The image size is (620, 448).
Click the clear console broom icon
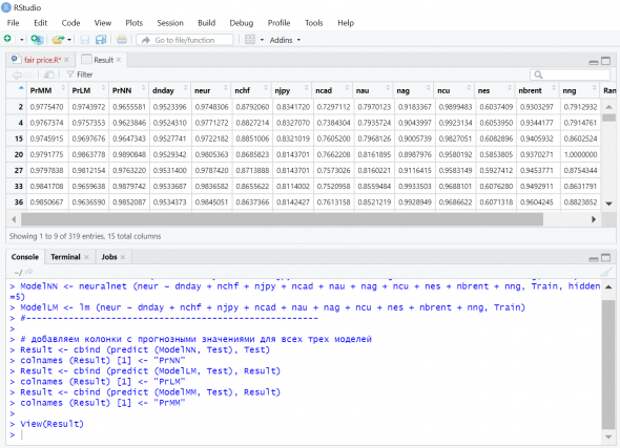pos(607,272)
